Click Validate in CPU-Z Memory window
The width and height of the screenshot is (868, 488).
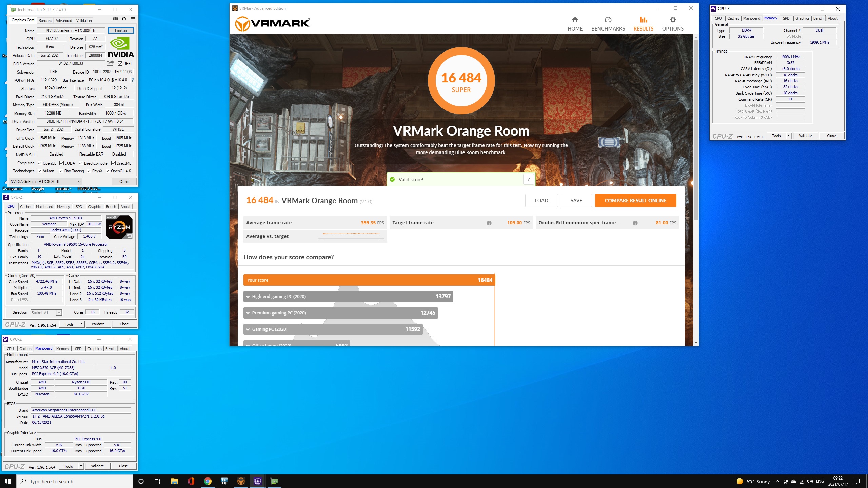coord(805,136)
